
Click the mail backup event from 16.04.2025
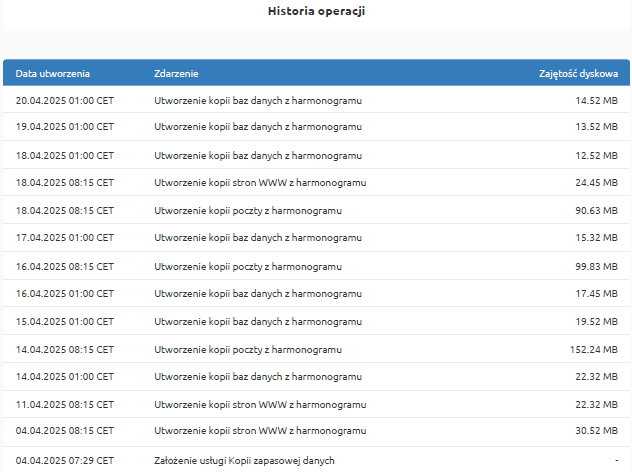click(x=248, y=267)
